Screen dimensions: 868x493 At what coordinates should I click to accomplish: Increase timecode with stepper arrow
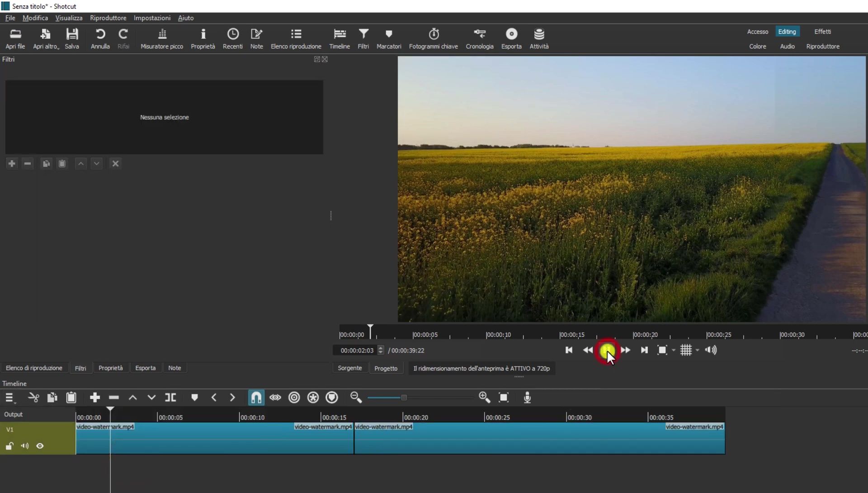(x=381, y=348)
